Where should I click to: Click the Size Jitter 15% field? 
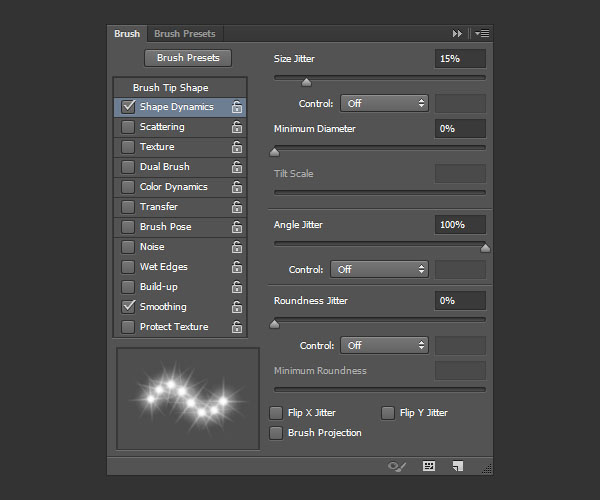(x=460, y=59)
